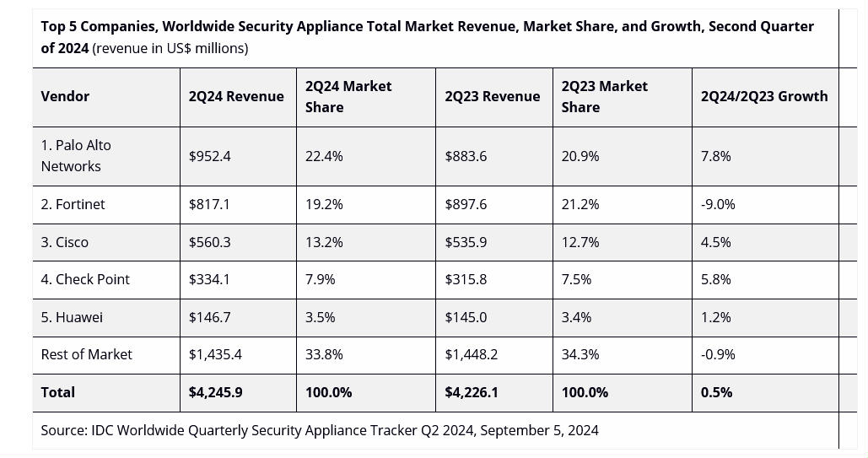
Task: Click the $560.3 revenue value
Action: [209, 242]
